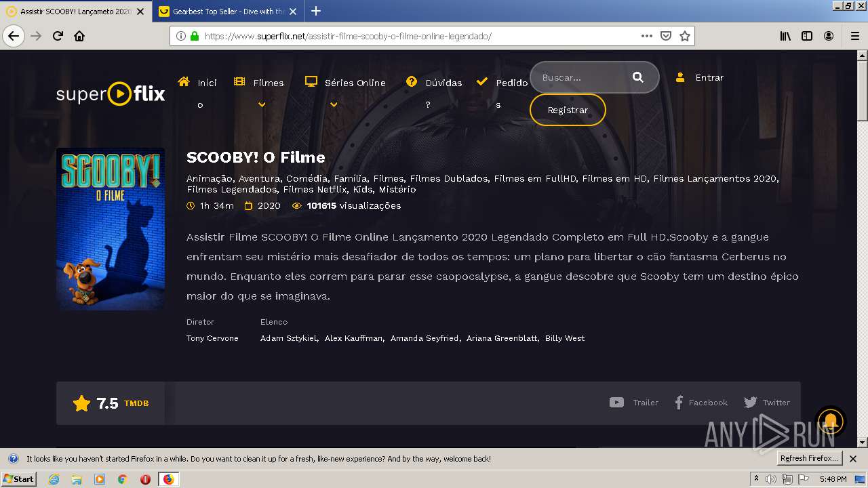
Task: Click the Windows Start button
Action: click(x=18, y=479)
